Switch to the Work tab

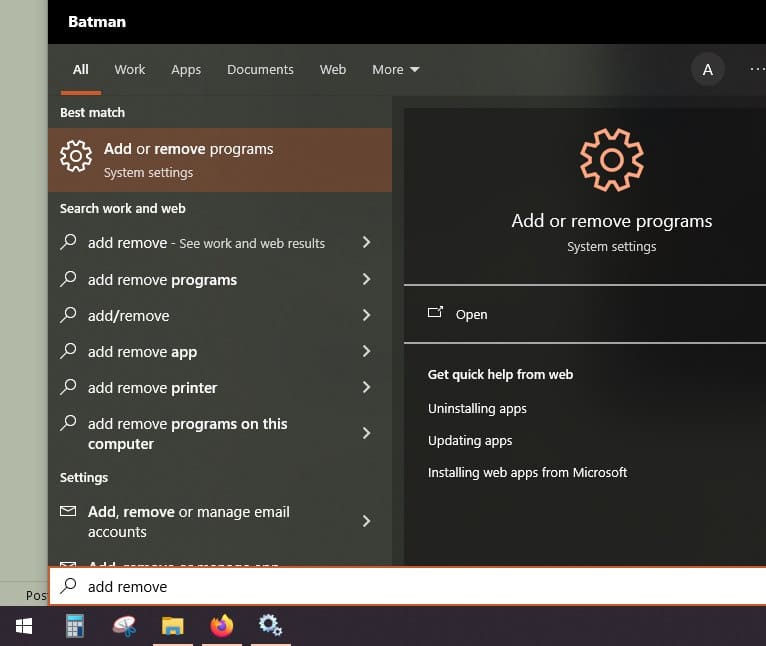130,69
